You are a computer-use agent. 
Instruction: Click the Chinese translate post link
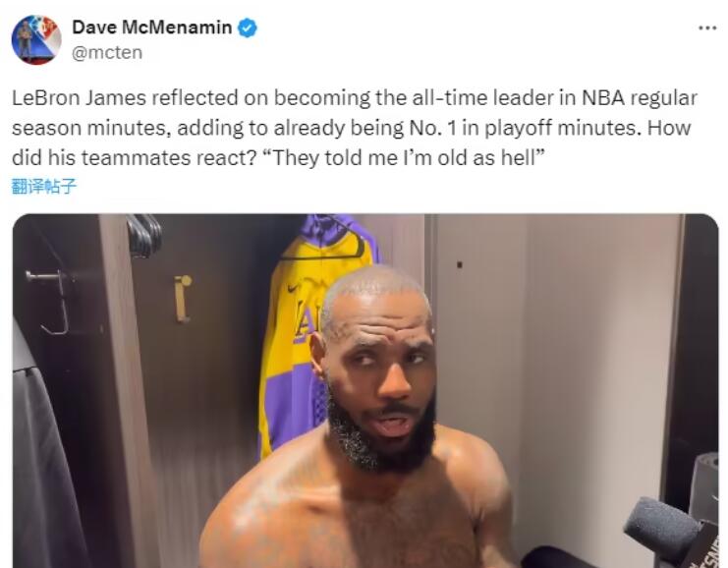(x=43, y=187)
